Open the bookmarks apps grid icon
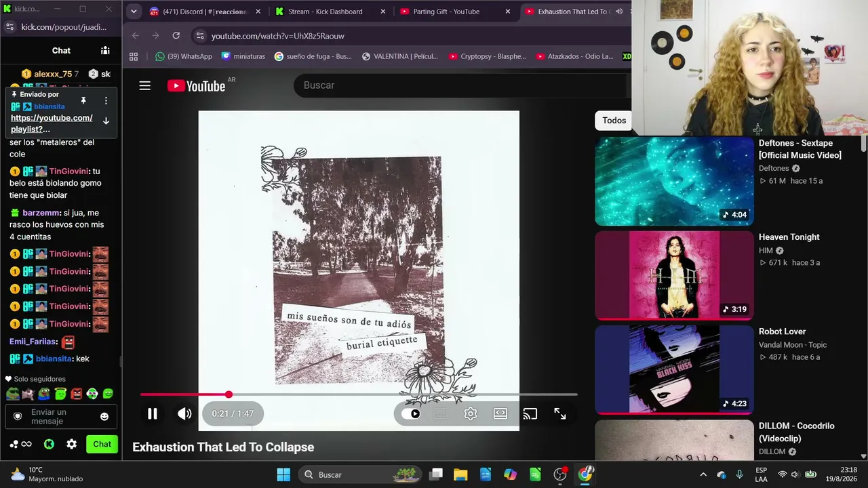Image resolution: width=868 pixels, height=488 pixels. [134, 56]
